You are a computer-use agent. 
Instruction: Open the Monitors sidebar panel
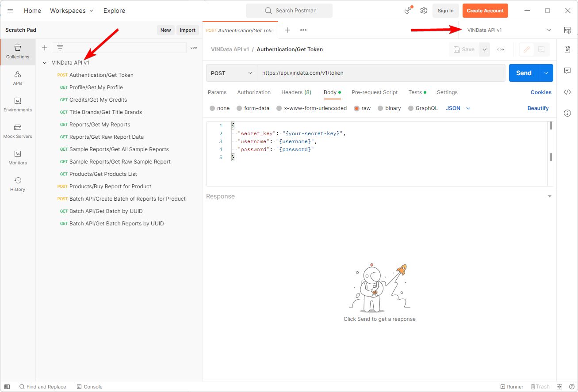pos(18,158)
